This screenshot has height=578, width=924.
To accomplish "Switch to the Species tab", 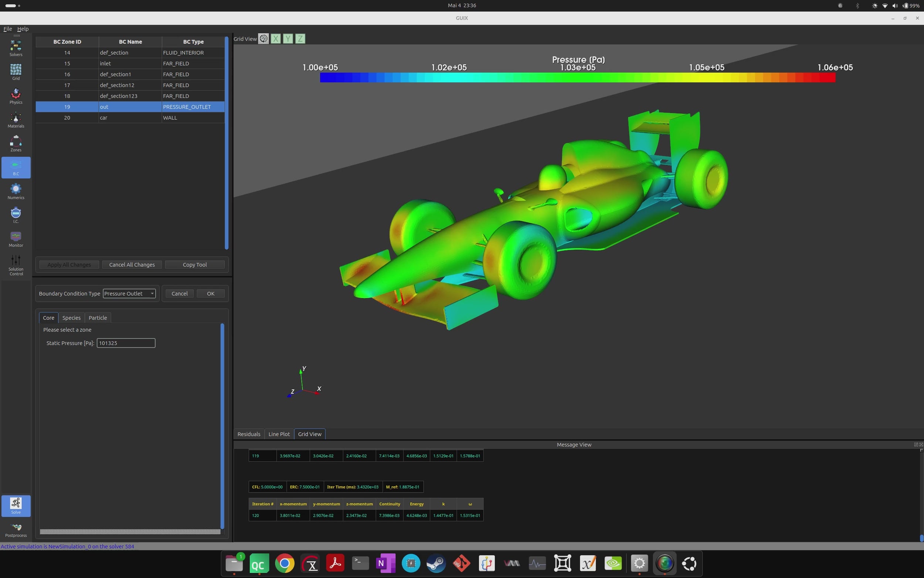I will [71, 318].
